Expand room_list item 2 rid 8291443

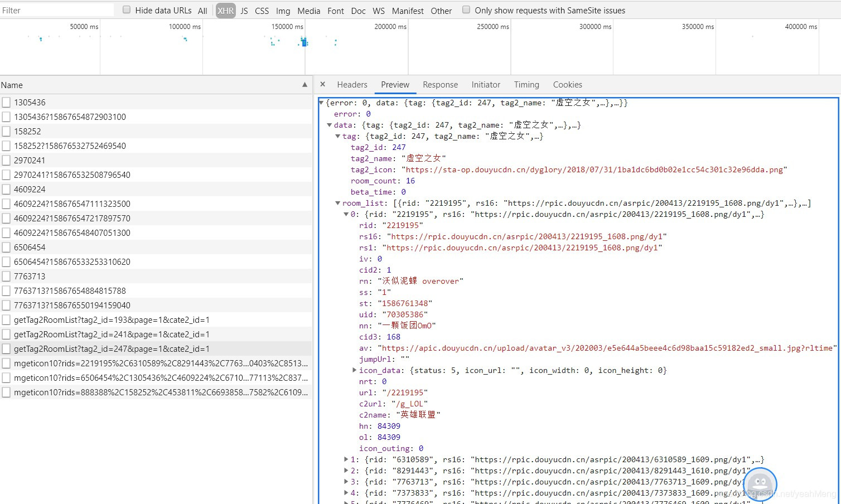click(x=346, y=471)
